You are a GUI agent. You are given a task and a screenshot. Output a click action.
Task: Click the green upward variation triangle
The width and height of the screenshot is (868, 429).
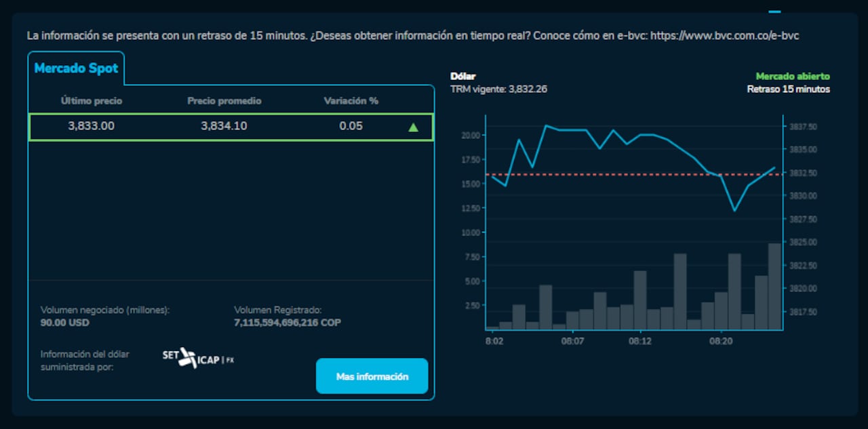pyautogui.click(x=413, y=127)
